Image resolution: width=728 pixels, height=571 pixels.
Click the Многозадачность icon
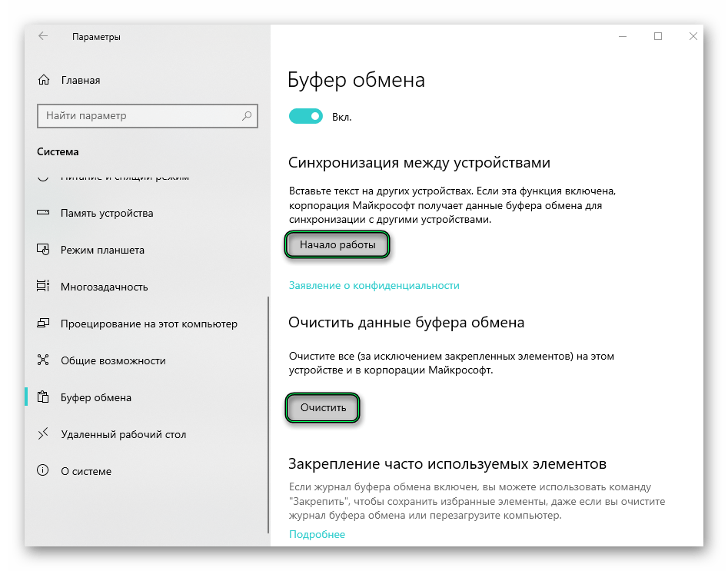coord(44,287)
